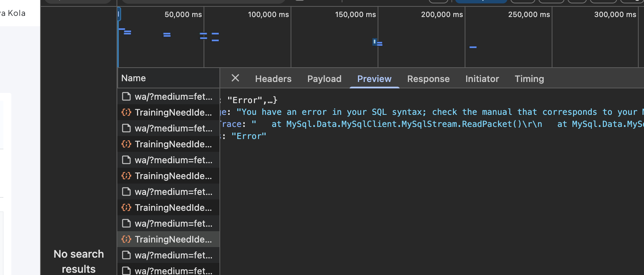Click JSON braces icon of first TrainingNeedIde request
644x275 pixels.
click(126, 113)
